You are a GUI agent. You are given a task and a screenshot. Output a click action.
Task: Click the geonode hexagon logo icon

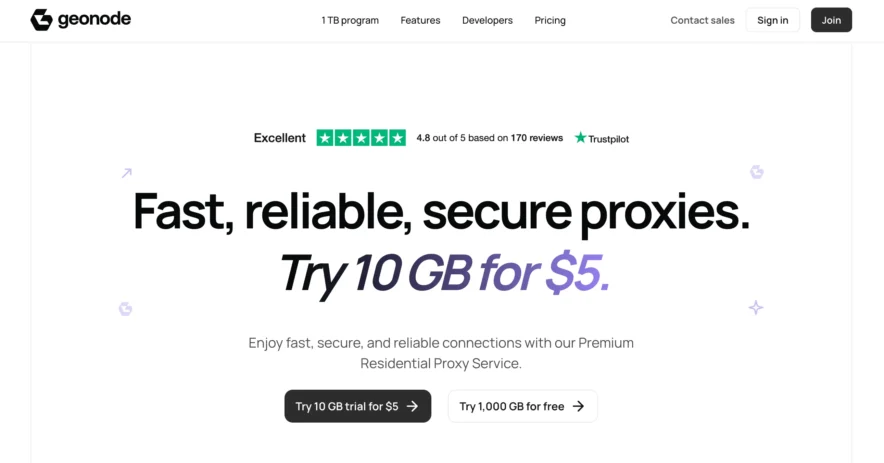pos(41,20)
